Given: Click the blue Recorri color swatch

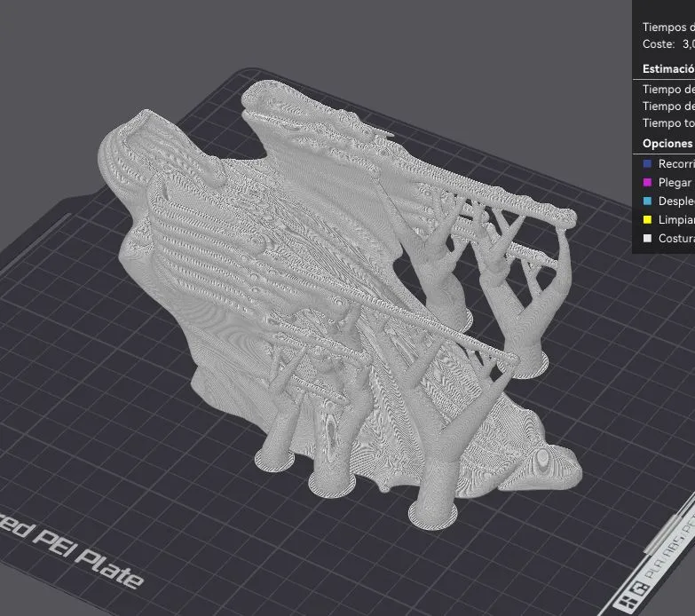Looking at the screenshot, I should tap(647, 164).
